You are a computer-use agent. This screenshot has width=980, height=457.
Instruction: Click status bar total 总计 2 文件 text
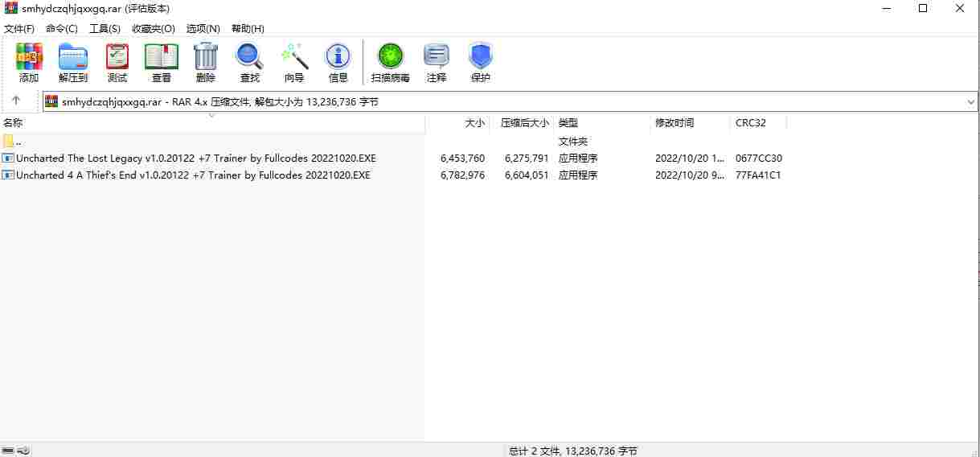[573, 451]
